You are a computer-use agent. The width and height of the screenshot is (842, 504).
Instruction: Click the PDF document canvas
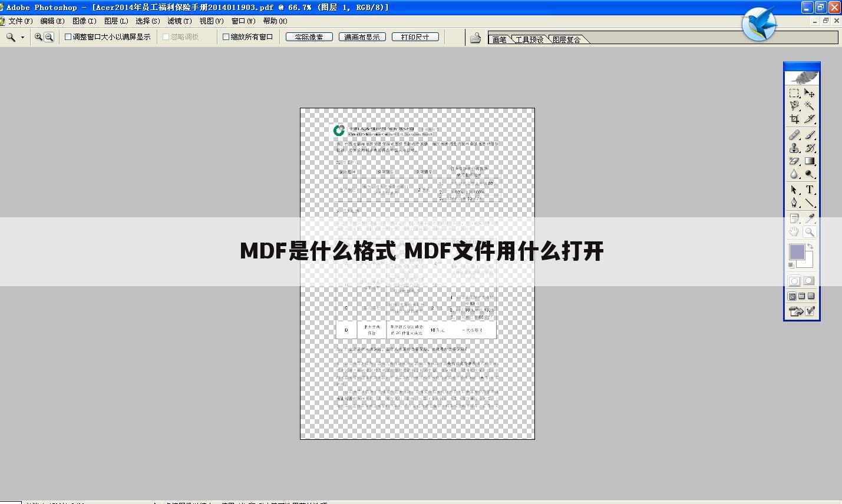tap(417, 273)
